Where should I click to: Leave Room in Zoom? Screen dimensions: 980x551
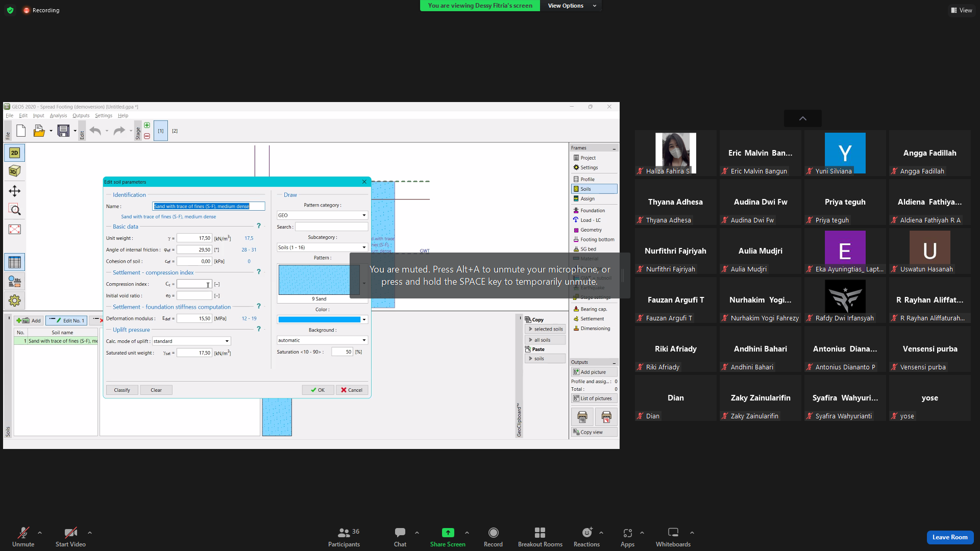point(950,537)
